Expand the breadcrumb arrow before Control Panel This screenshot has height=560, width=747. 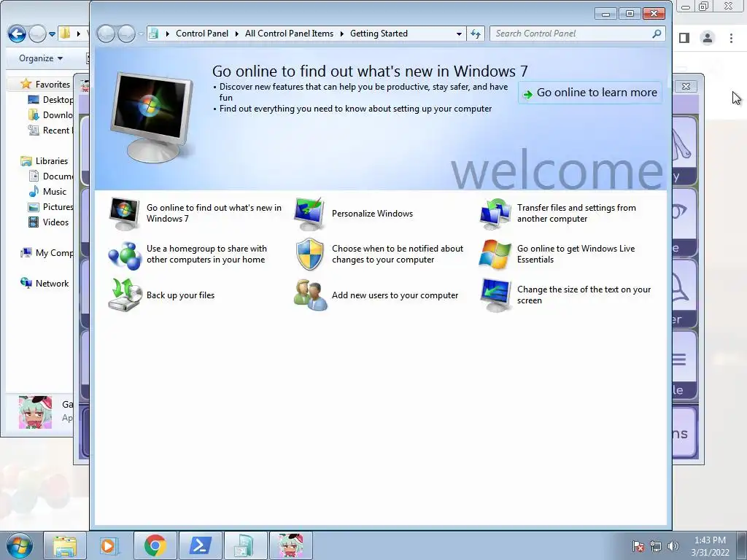point(167,34)
